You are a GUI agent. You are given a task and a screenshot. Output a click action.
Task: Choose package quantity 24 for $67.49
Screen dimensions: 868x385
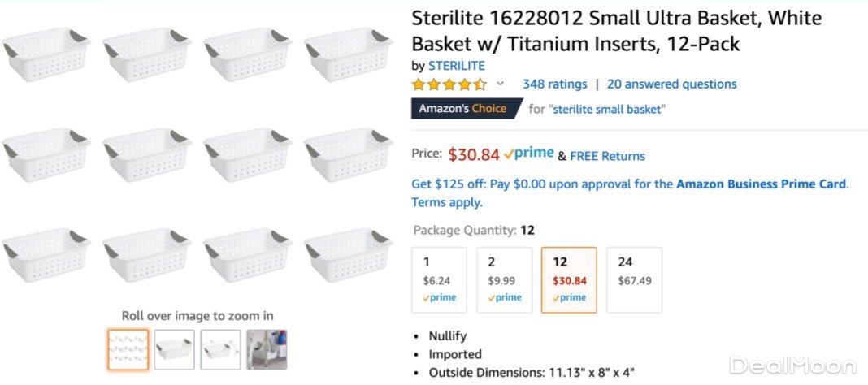click(x=634, y=280)
